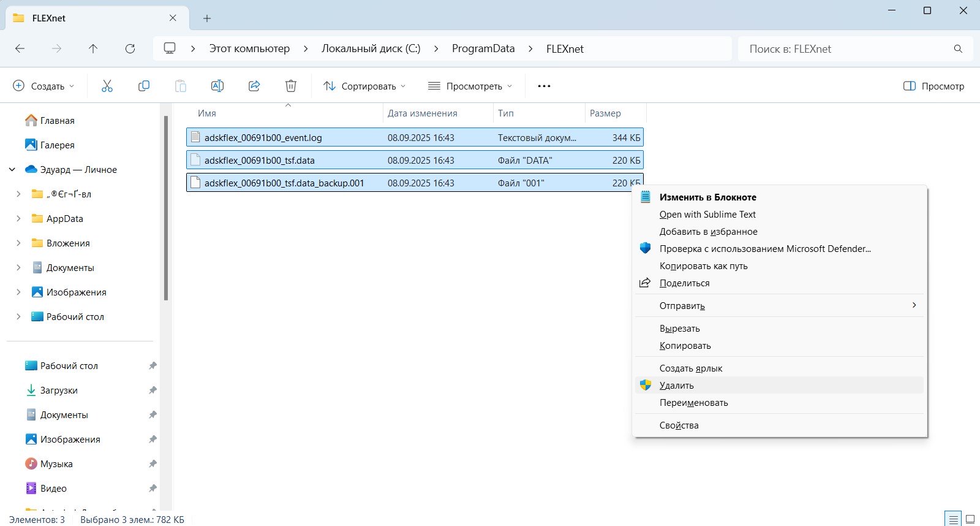Click the Microsoft Defender shield icon
Screen dimensions: 980x526
tap(645, 248)
